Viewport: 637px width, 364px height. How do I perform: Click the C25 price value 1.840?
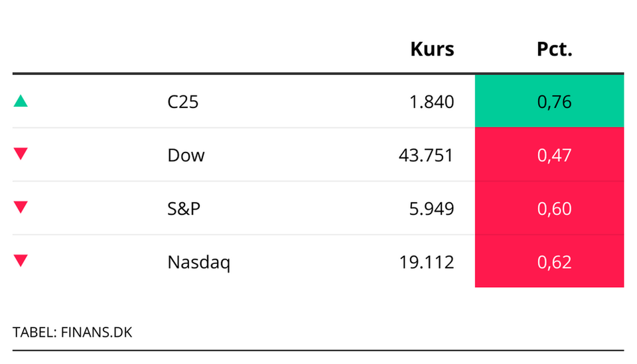(x=430, y=102)
